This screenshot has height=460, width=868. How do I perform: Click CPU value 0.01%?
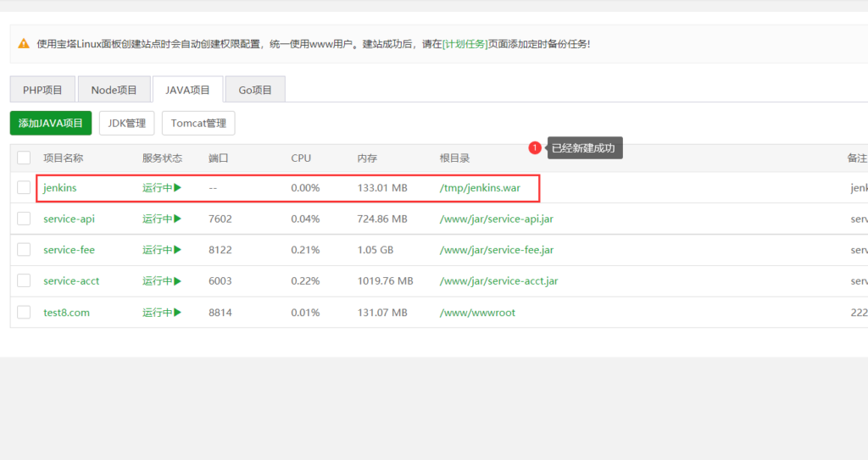point(305,313)
